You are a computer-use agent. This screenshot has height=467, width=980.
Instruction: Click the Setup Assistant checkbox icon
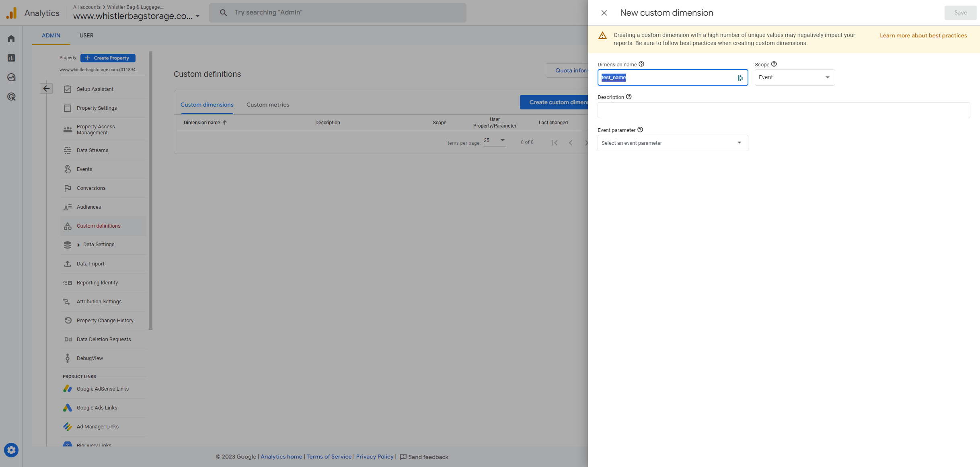[68, 89]
